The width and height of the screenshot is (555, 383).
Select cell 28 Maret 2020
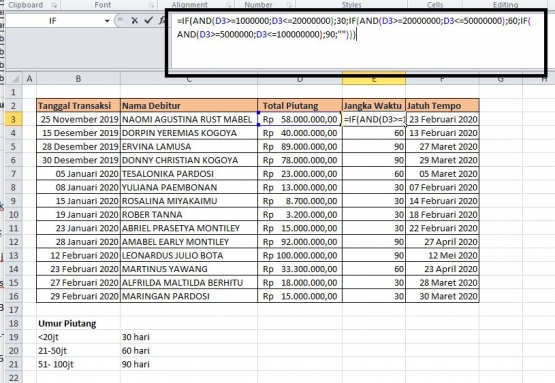coord(442,283)
